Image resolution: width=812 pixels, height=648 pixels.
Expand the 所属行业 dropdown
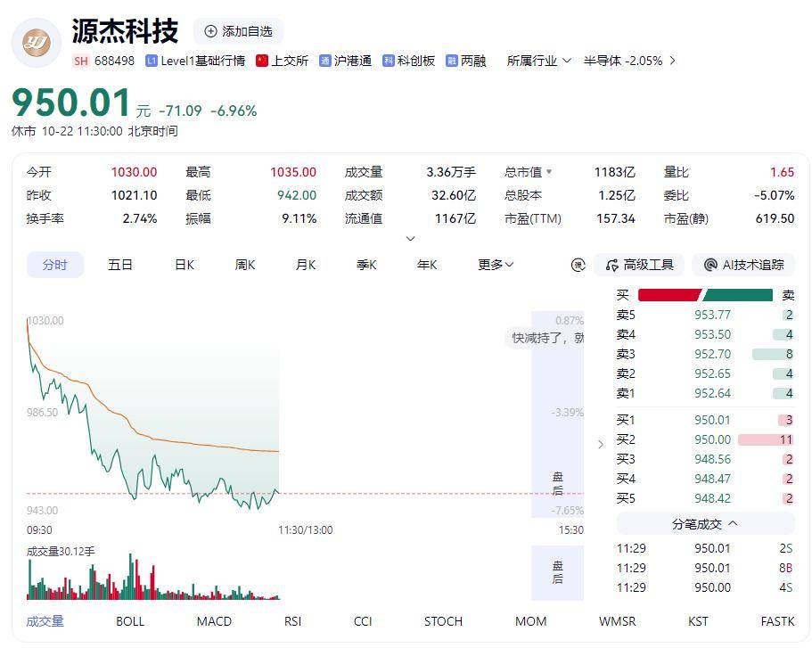coord(538,62)
